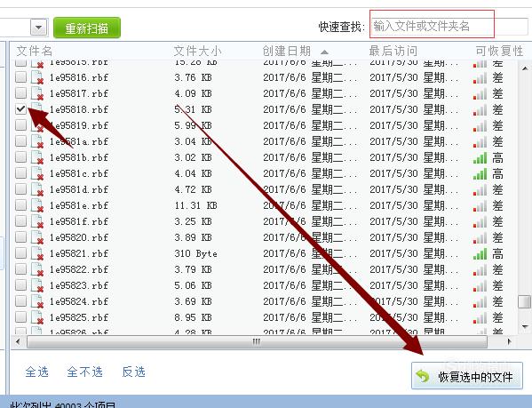Toggle sort arrow next to 创建日期
532x408 pixels.
tap(324, 52)
